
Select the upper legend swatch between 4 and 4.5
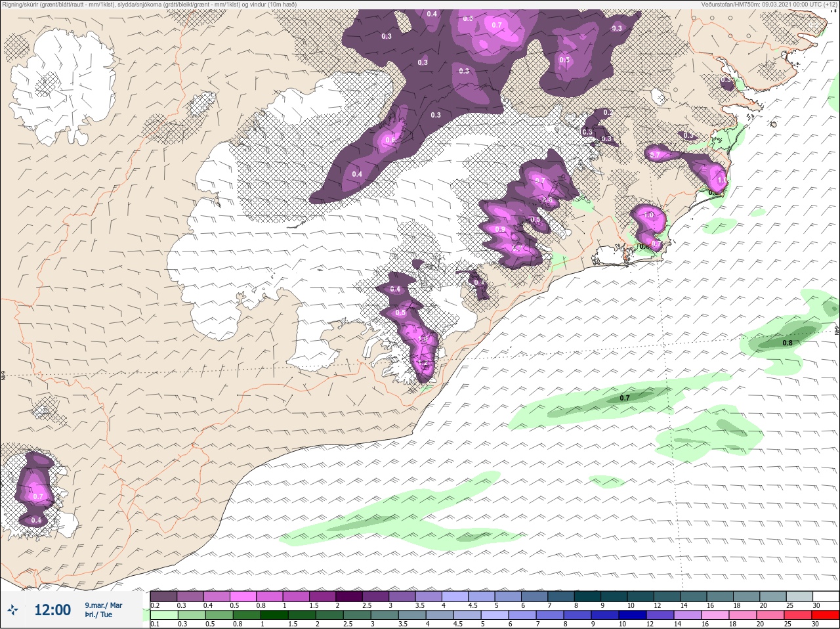(x=456, y=596)
